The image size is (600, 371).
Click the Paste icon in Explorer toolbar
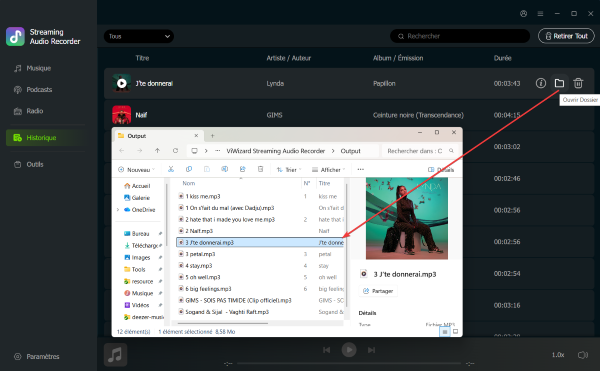click(207, 169)
